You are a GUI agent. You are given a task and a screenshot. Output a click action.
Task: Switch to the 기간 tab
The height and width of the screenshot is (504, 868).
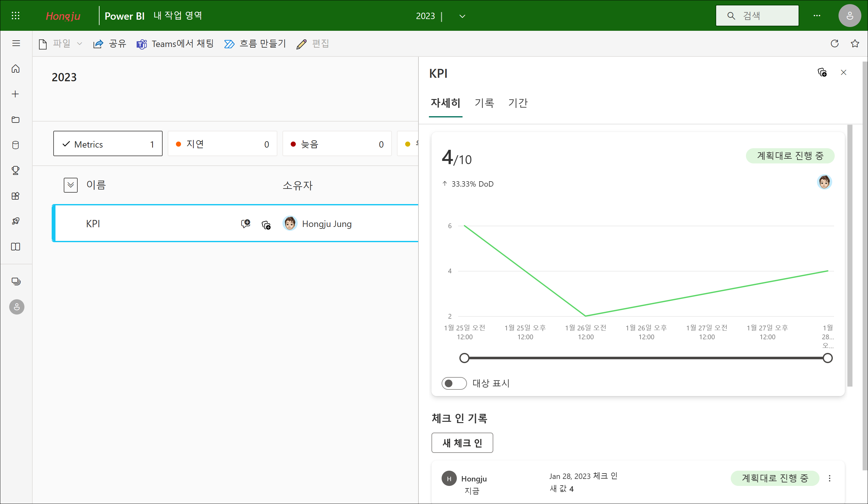tap(517, 103)
